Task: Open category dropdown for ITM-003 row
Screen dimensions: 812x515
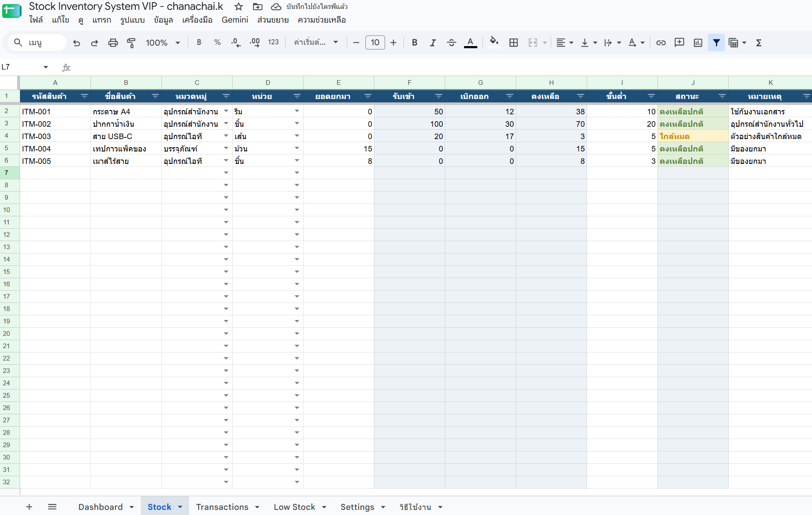Action: [226, 136]
